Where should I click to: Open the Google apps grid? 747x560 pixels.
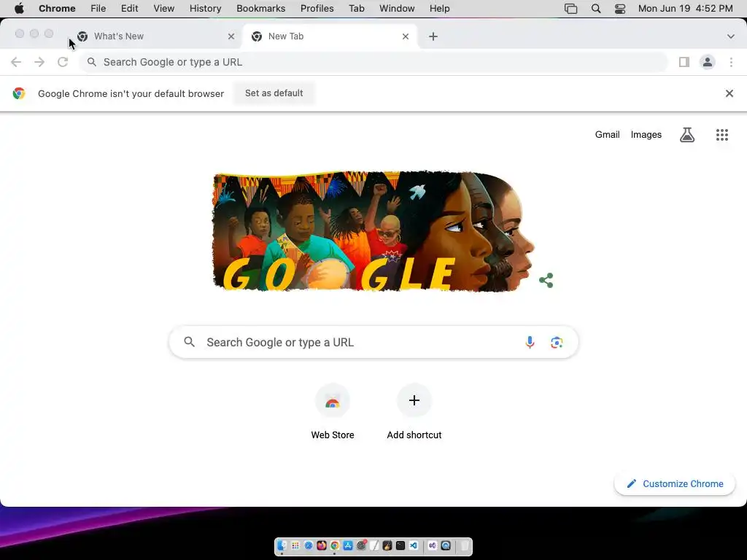click(722, 135)
